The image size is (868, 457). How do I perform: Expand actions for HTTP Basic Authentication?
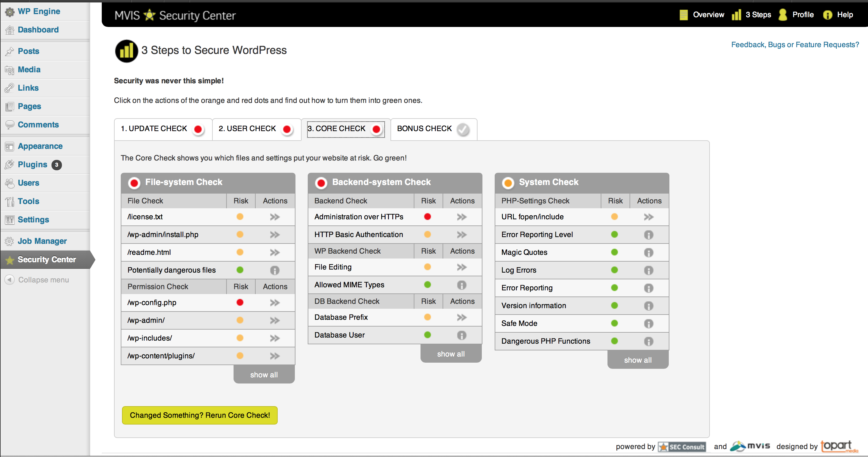coord(462,235)
